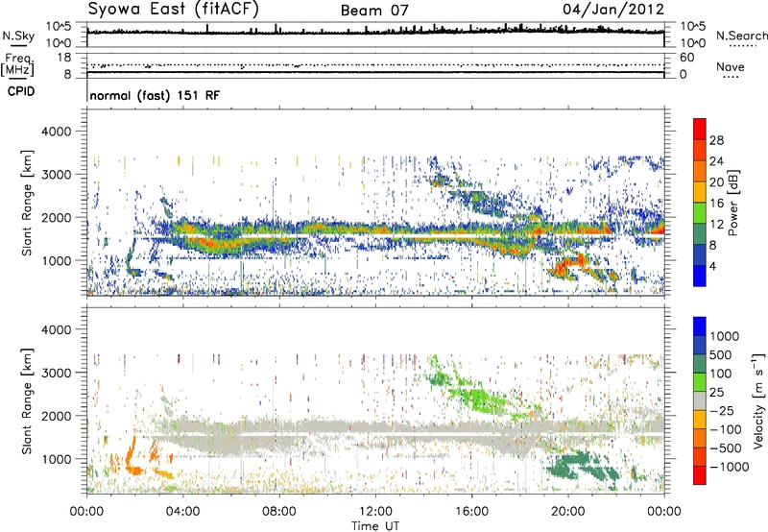Click the '16' tick on Power colorbar
768x532 pixels.
click(x=716, y=204)
